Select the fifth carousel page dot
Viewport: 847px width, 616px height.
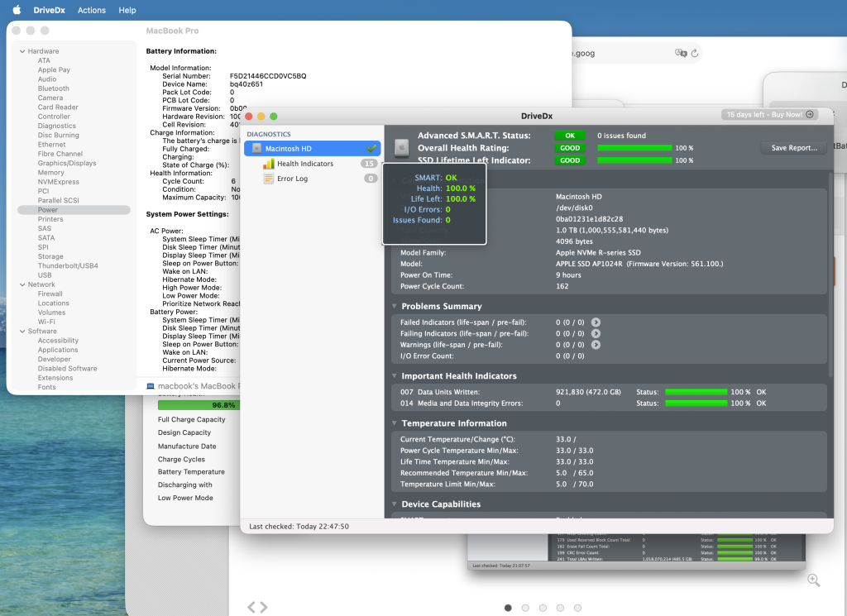tap(577, 608)
